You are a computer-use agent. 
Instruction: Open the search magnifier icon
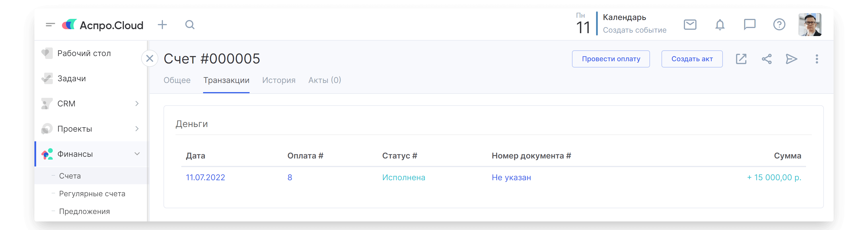click(x=190, y=25)
